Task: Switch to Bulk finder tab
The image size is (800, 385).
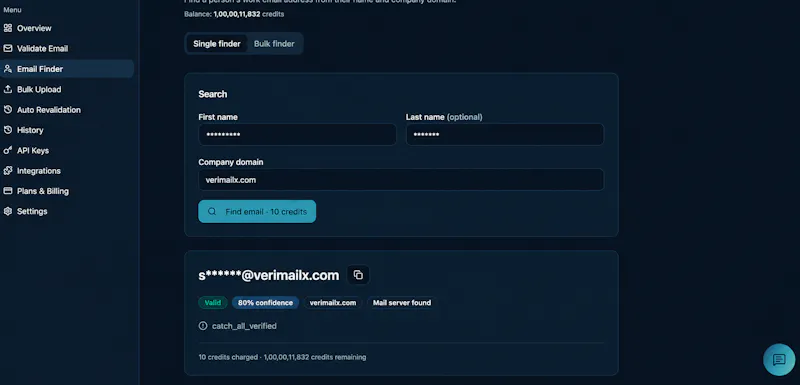Action: coord(274,44)
